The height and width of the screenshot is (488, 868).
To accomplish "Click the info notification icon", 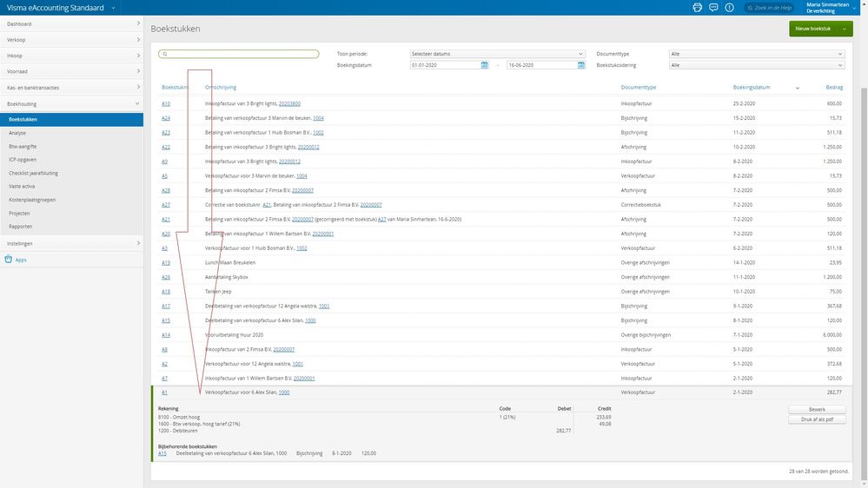I will click(729, 7).
